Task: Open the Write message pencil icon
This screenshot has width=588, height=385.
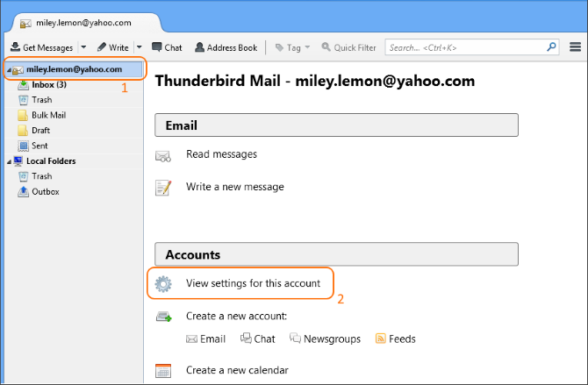Action: click(x=101, y=47)
